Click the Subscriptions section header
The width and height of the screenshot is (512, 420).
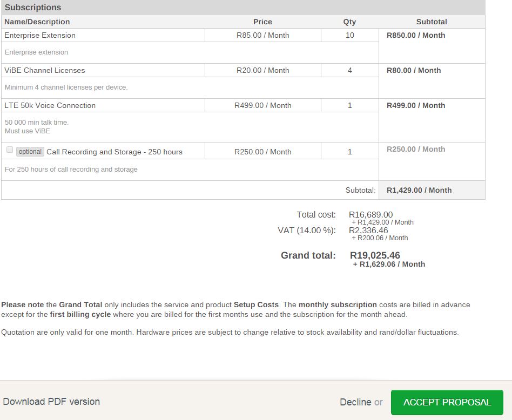click(x=33, y=8)
